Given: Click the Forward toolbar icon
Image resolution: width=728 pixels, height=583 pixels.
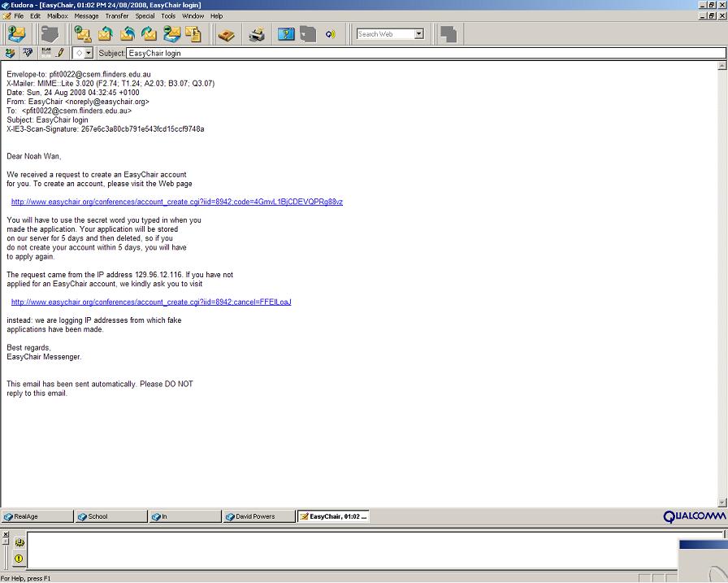Looking at the screenshot, I should click(149, 34).
